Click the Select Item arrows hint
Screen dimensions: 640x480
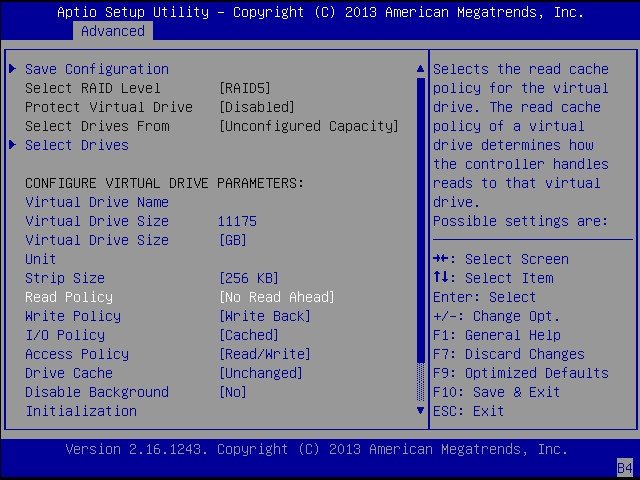tap(493, 278)
